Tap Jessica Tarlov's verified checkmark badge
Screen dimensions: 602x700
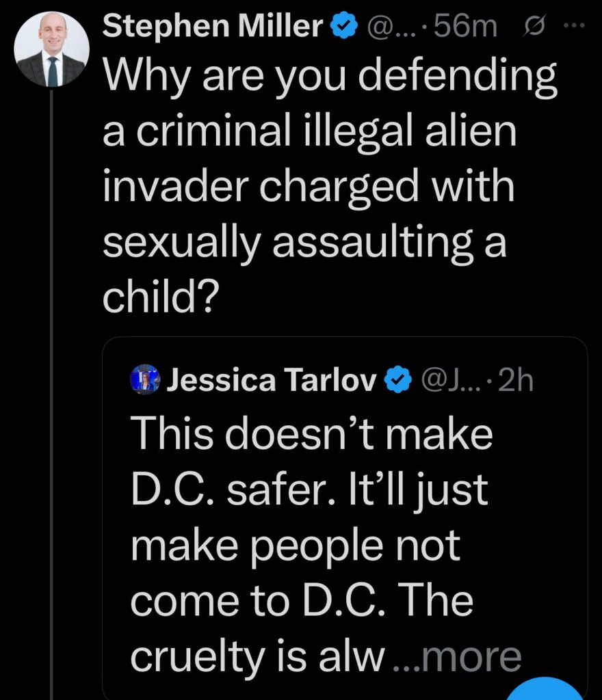tap(399, 380)
